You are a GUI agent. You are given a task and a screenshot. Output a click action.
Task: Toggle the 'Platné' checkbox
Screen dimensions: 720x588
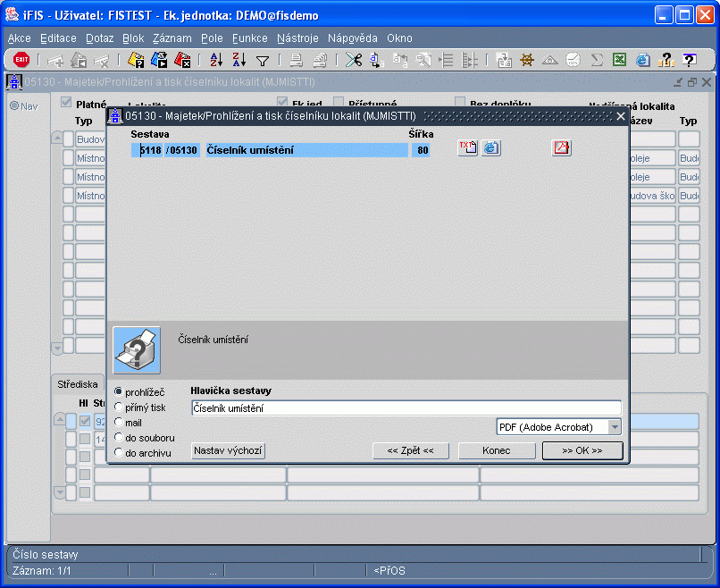pyautogui.click(x=66, y=103)
